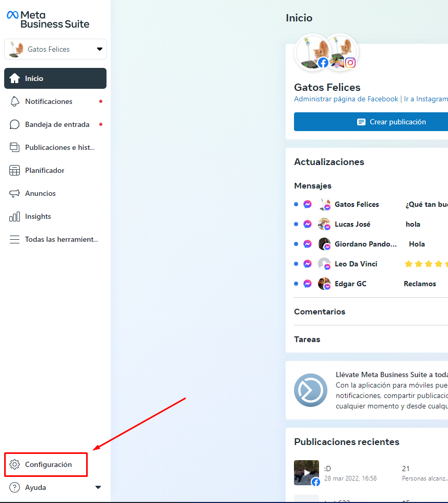
Task: Click Messenger icon in Lucas José message row
Action: [x=307, y=224]
